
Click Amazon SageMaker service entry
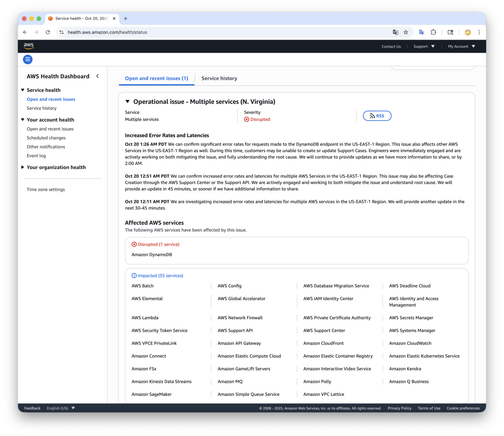point(151,394)
